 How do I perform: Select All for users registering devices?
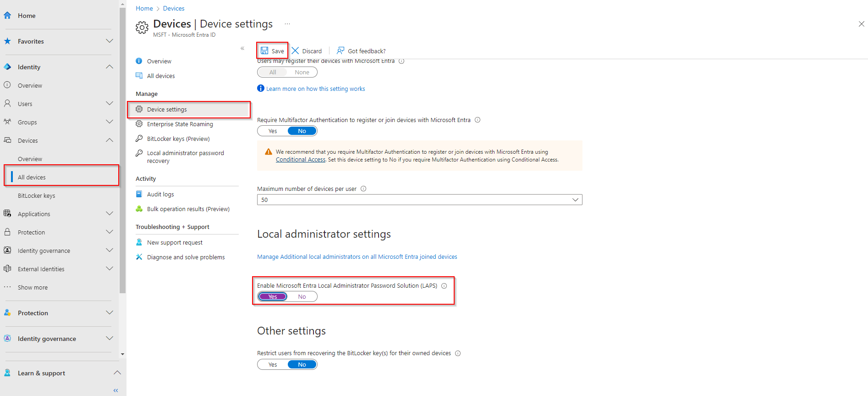pyautogui.click(x=273, y=72)
